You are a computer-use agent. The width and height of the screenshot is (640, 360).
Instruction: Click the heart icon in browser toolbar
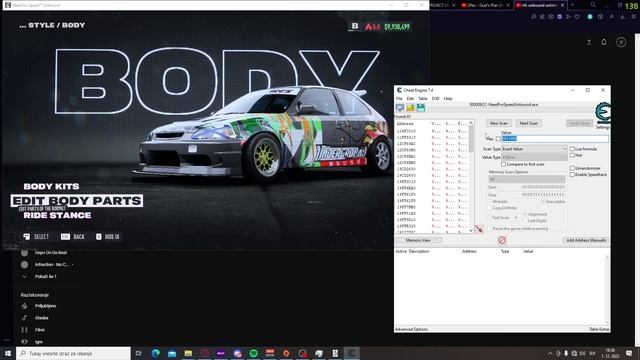point(577,17)
